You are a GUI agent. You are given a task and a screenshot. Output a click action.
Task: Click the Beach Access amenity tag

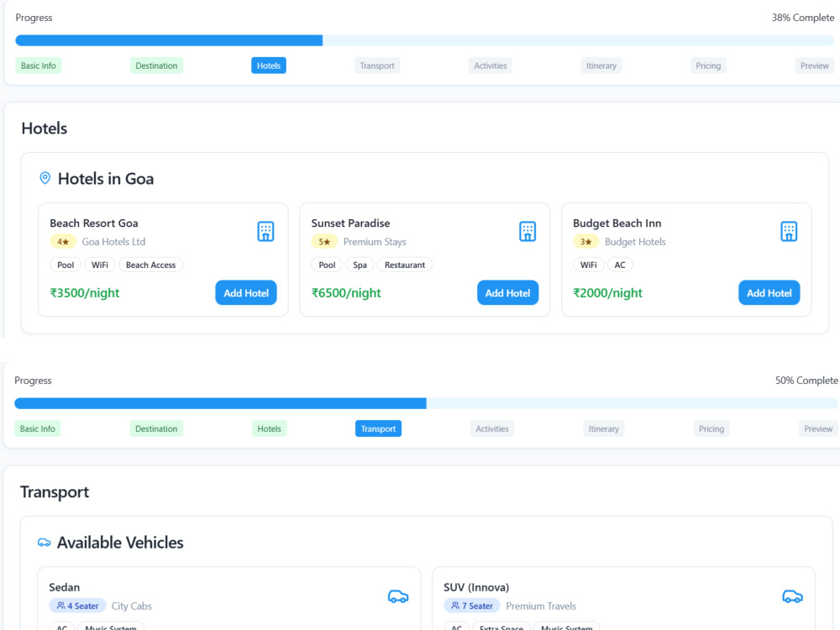tap(150, 265)
